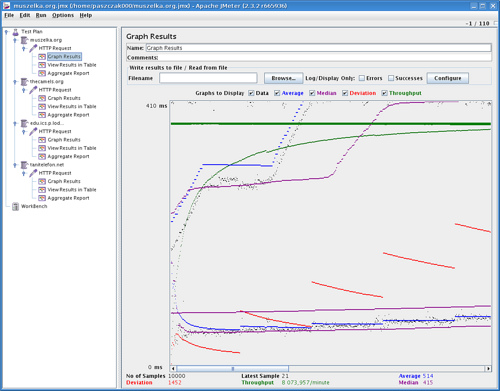Open the Help menu
This screenshot has height=391, width=500.
coord(86,15)
